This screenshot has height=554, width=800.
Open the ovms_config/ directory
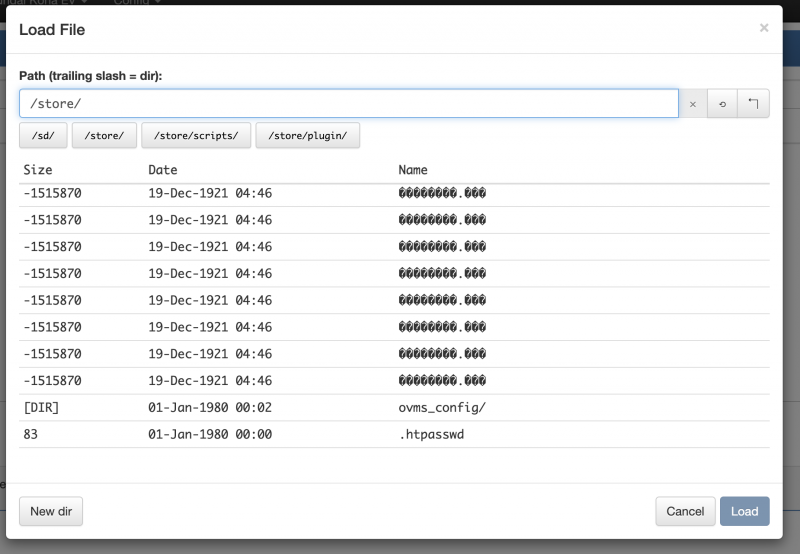click(x=442, y=408)
